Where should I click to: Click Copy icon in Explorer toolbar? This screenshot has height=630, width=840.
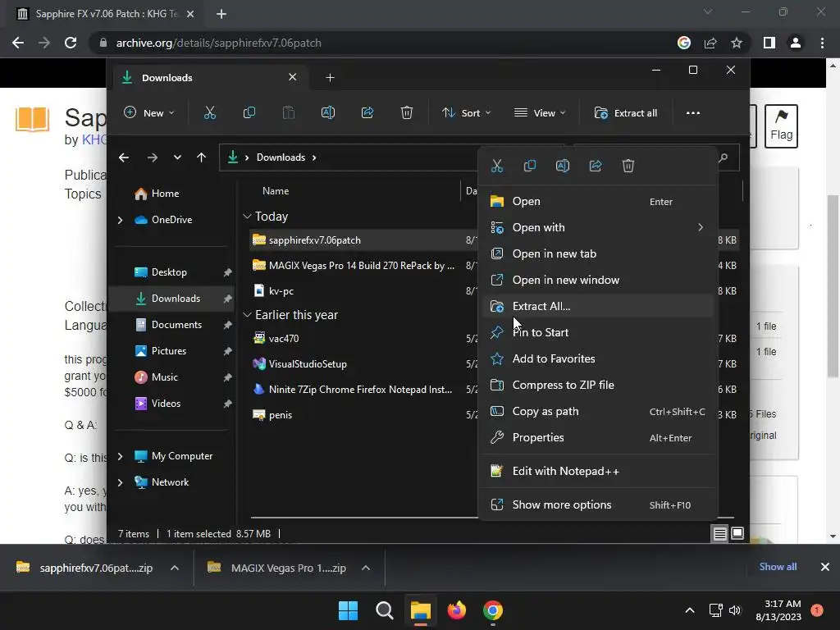249,112
